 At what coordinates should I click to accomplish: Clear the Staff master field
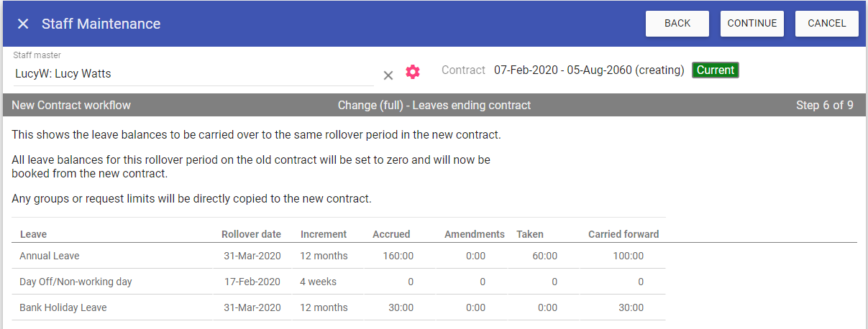[x=388, y=75]
